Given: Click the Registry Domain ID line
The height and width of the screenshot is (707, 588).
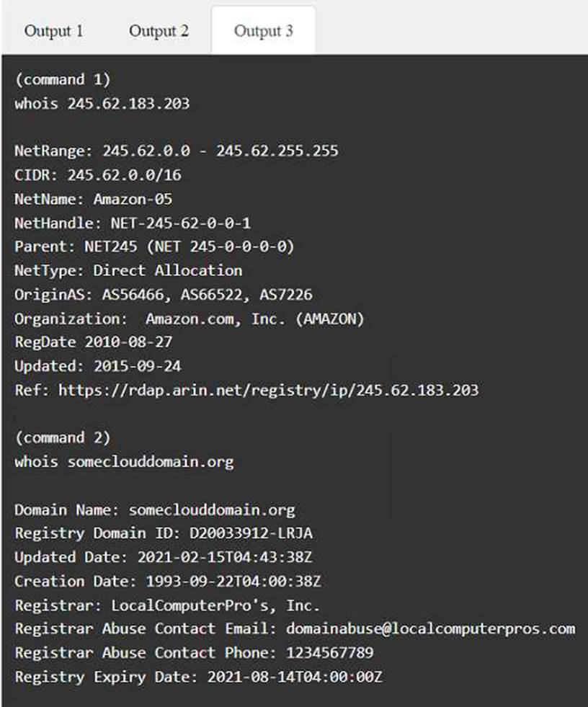Looking at the screenshot, I should [164, 533].
